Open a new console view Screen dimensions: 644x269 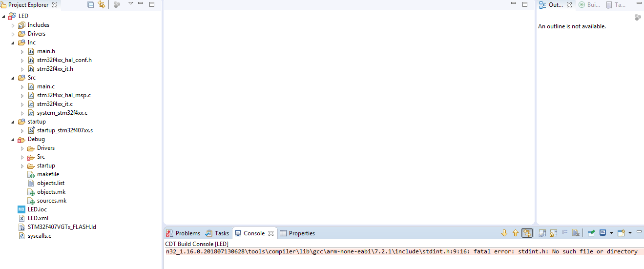tap(621, 233)
